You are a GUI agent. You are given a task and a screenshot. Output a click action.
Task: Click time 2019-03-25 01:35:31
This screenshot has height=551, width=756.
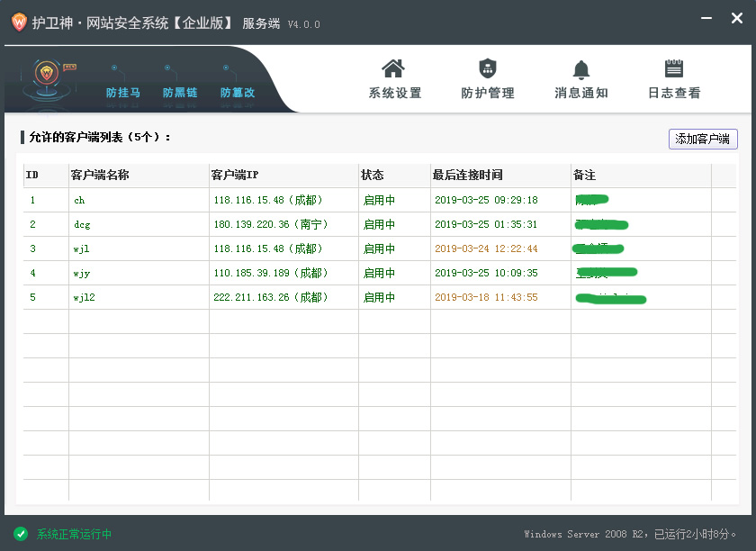pyautogui.click(x=486, y=224)
